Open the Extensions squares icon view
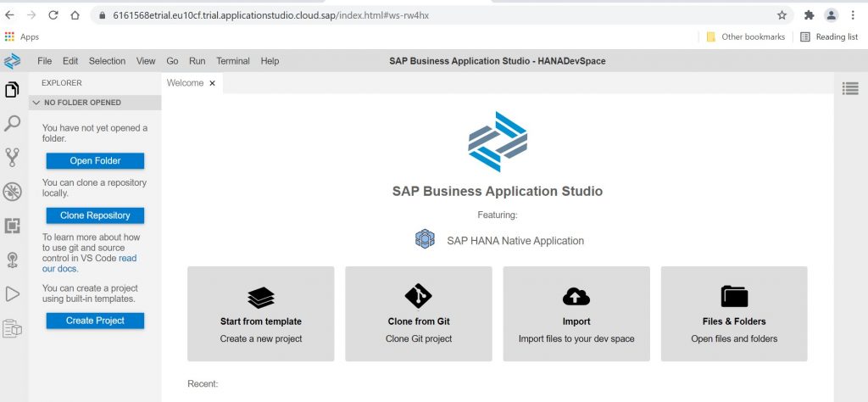 tap(12, 226)
